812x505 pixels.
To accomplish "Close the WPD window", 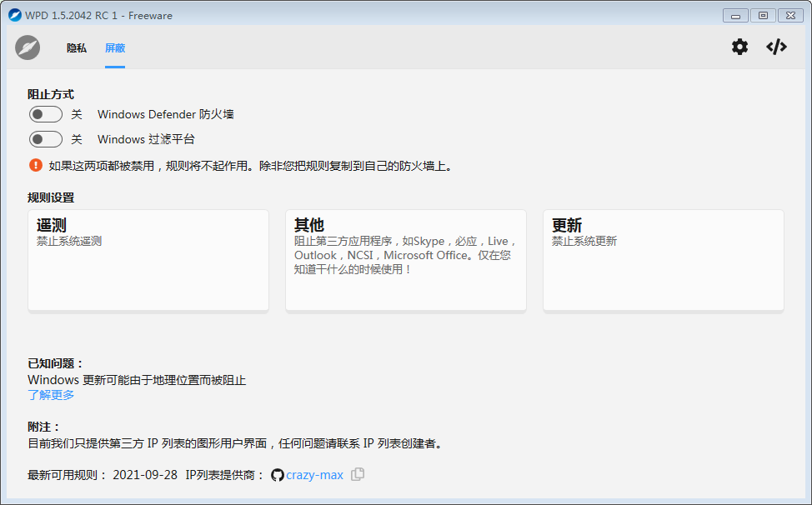I will click(x=790, y=16).
